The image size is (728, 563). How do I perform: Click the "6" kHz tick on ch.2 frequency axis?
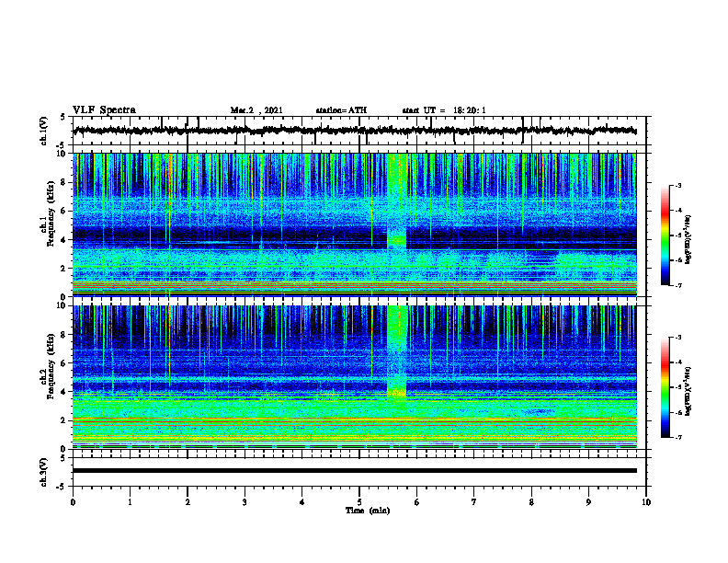pyautogui.click(x=63, y=363)
